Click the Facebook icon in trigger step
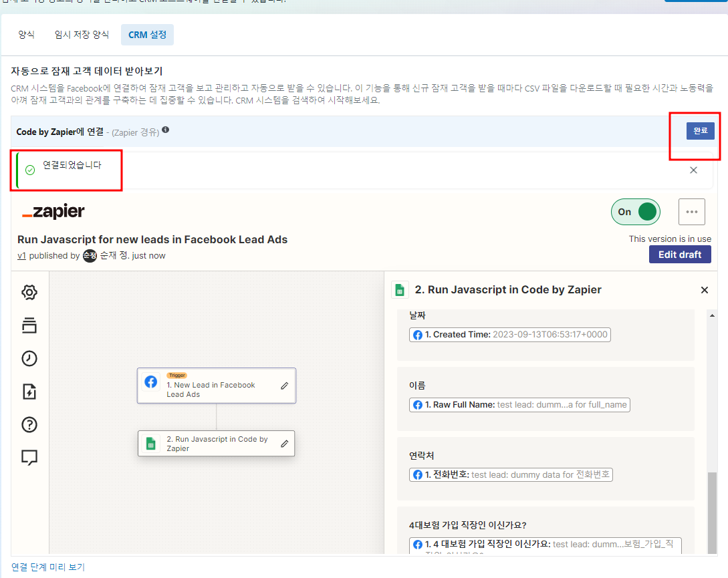The height and width of the screenshot is (578, 728). point(151,382)
